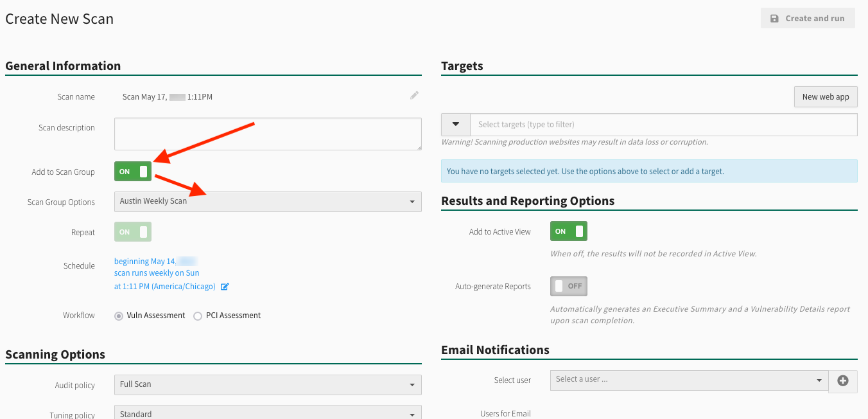
Task: Click the Select targets filter input field
Action: pyautogui.click(x=663, y=125)
